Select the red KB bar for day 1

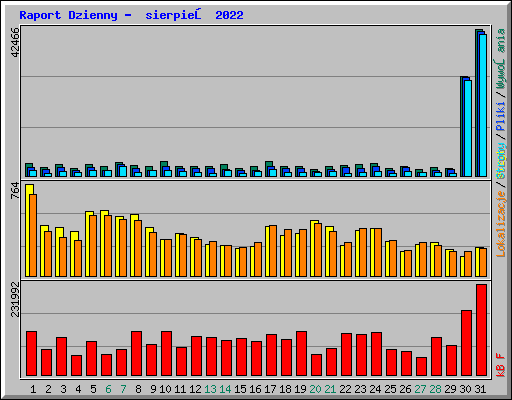tap(32, 353)
